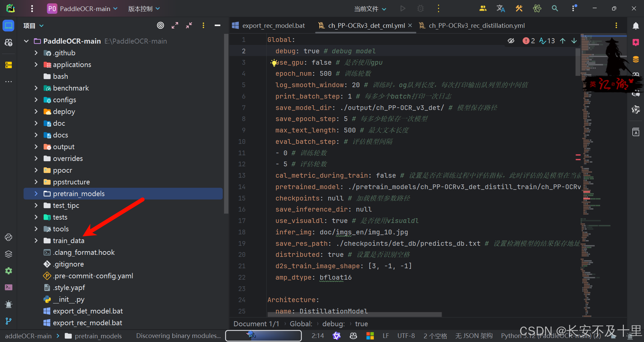Open IDE settings and updates menu
This screenshot has height=342, width=644.
coord(574,8)
